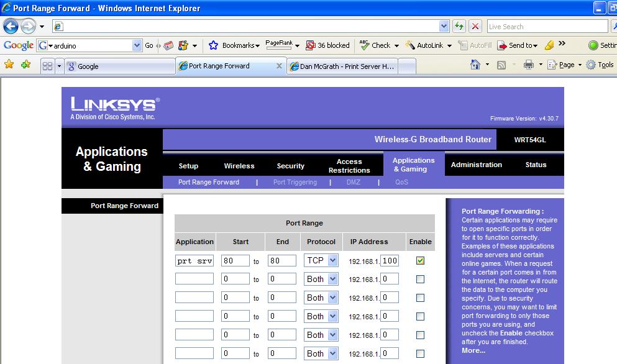Click the More... help link
Viewport: 617px width, 364px height.
(x=473, y=350)
